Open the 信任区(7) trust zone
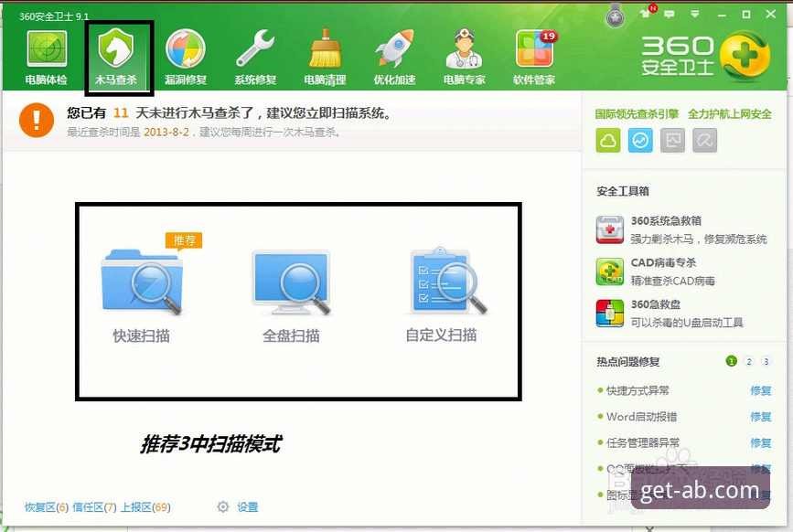793x532 pixels. [x=94, y=507]
